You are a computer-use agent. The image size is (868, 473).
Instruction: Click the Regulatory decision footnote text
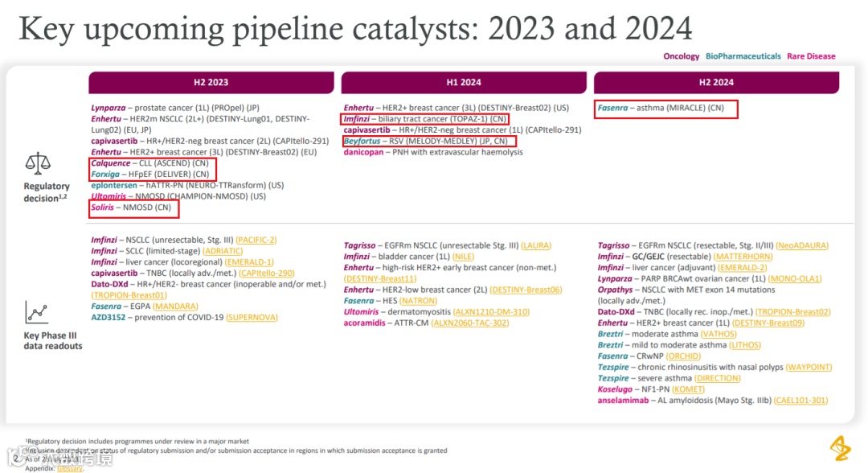137,442
